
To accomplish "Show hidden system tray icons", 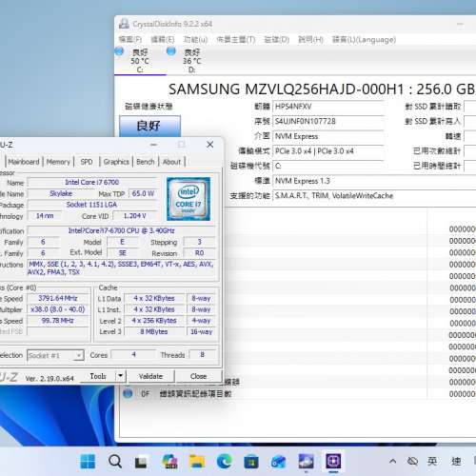I will click(x=392, y=461).
